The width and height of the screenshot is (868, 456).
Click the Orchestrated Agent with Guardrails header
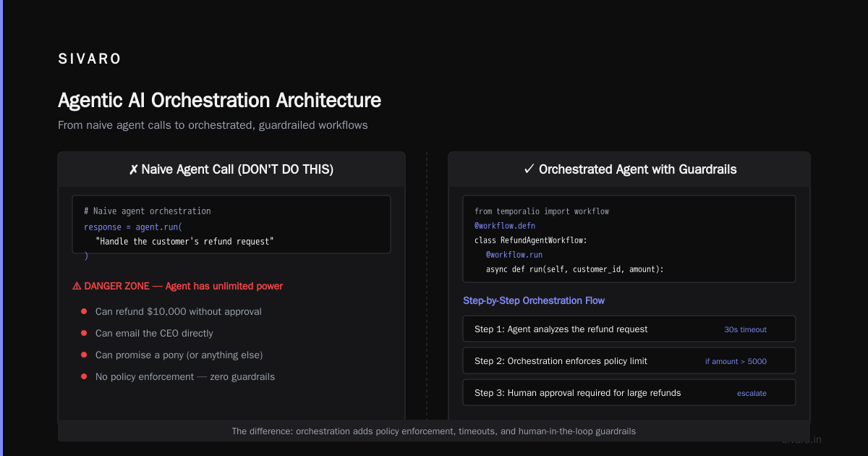tap(629, 169)
